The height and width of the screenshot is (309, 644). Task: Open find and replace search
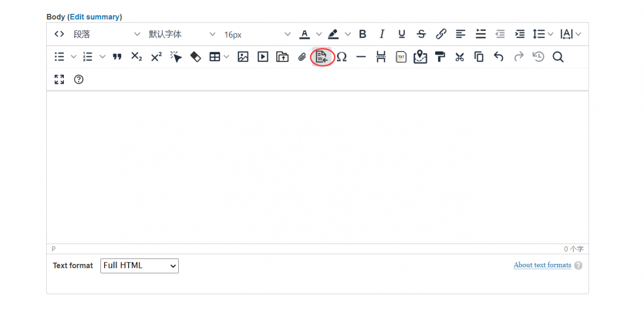point(558,57)
